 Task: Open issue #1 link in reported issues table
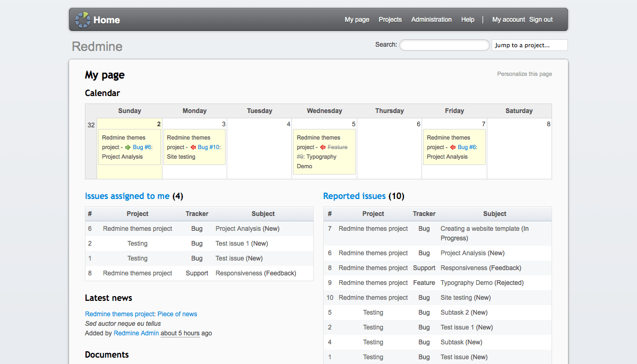(x=330, y=357)
